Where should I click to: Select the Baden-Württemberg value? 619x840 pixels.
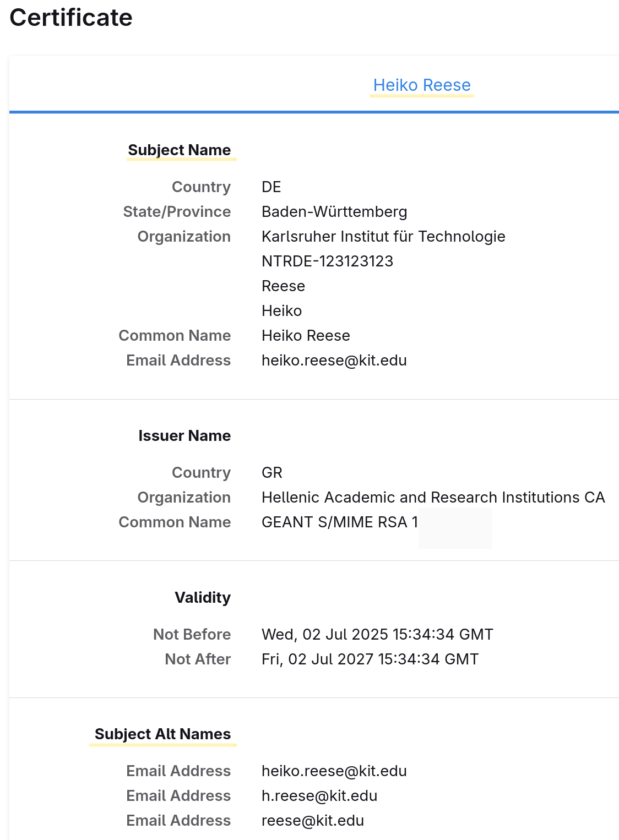pyautogui.click(x=334, y=212)
